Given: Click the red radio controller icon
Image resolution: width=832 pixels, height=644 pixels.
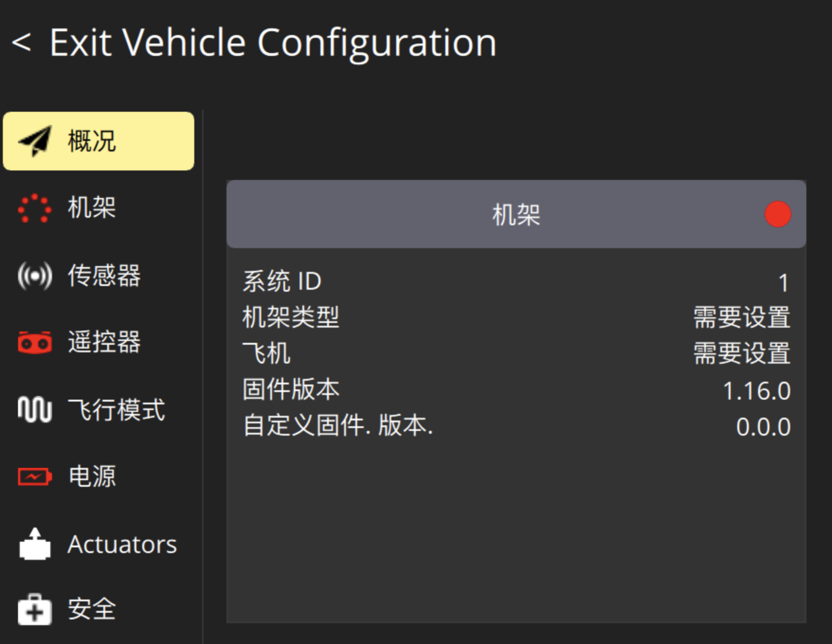Looking at the screenshot, I should tap(35, 342).
